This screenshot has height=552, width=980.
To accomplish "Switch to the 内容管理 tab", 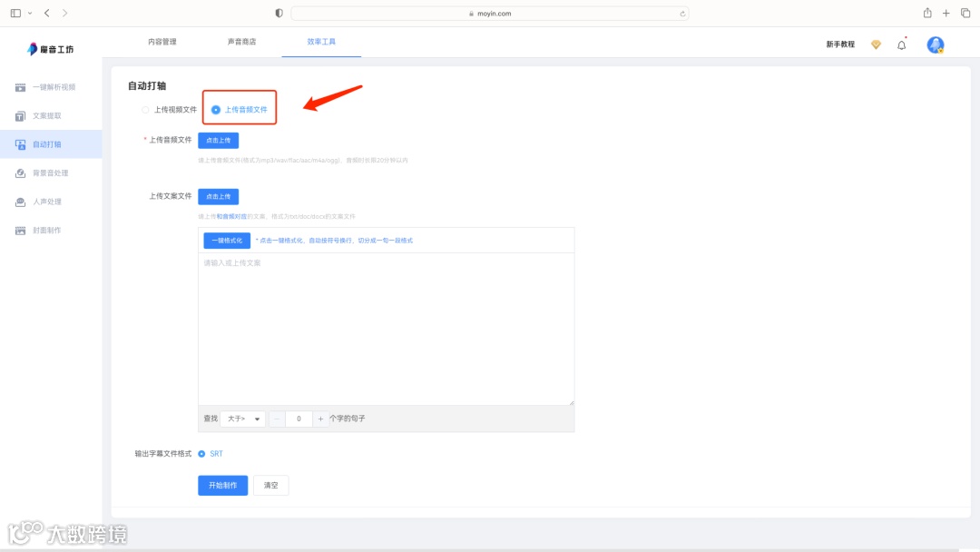I will (162, 42).
